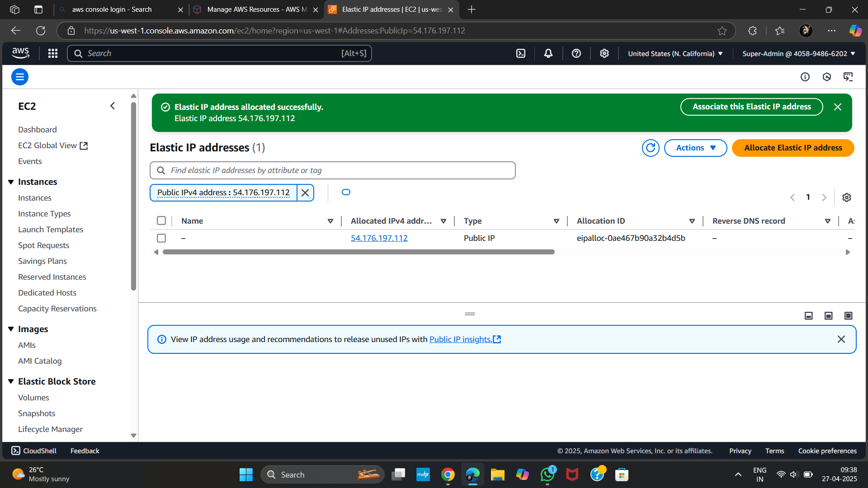Image resolution: width=868 pixels, height=488 pixels.
Task: Open Cookie preferences in footer
Action: 827,450
